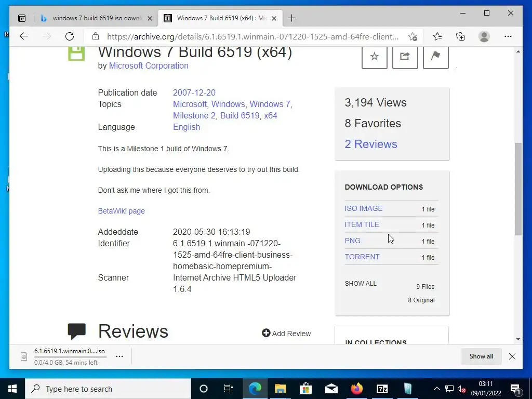Click scrollbar down arrow

coord(518,339)
